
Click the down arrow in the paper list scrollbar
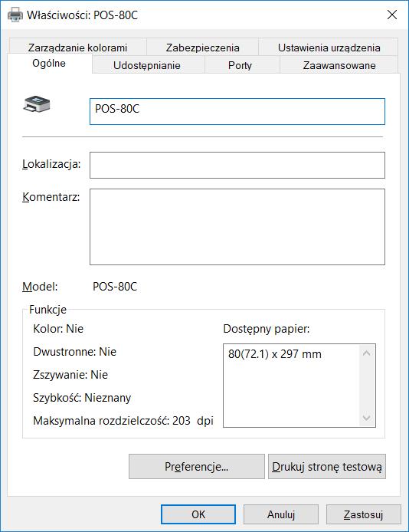pos(366,418)
